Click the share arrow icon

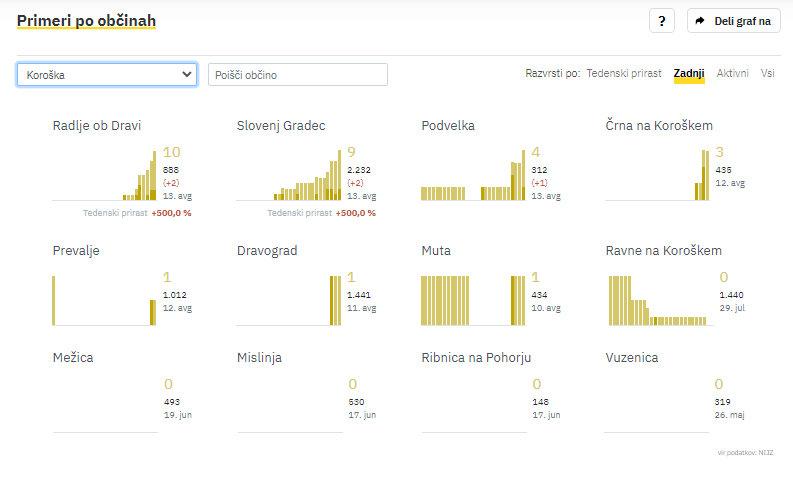pos(700,20)
